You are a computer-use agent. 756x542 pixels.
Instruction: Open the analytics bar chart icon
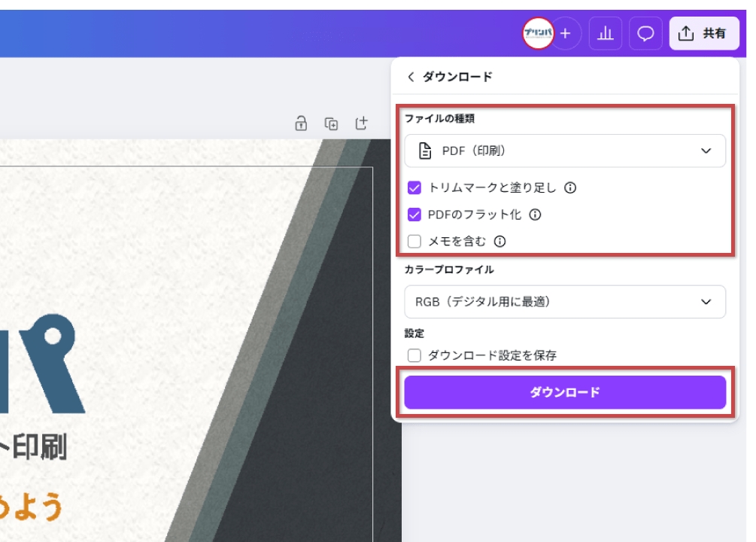coord(605,34)
